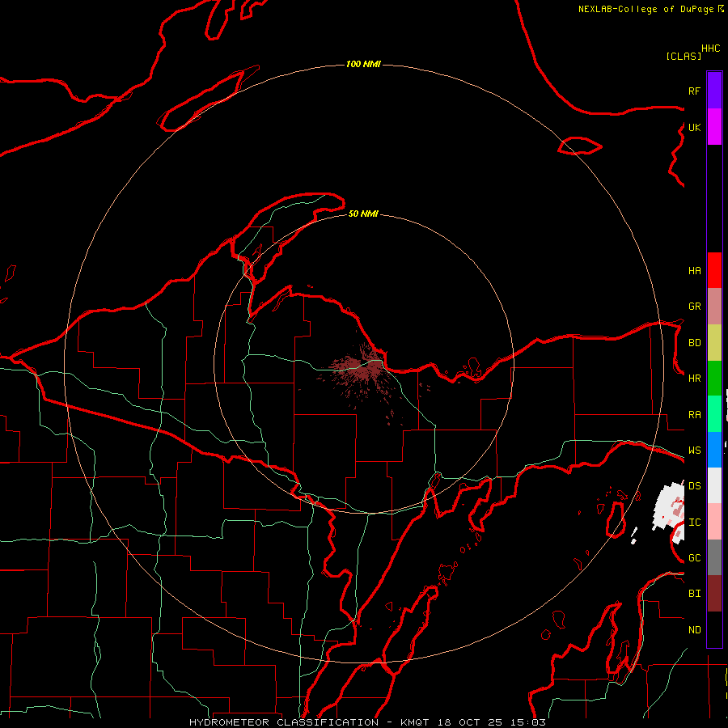Screen dimensions: 728x728
Task: Click the BI brown legend swatch
Action: pyautogui.click(x=714, y=594)
